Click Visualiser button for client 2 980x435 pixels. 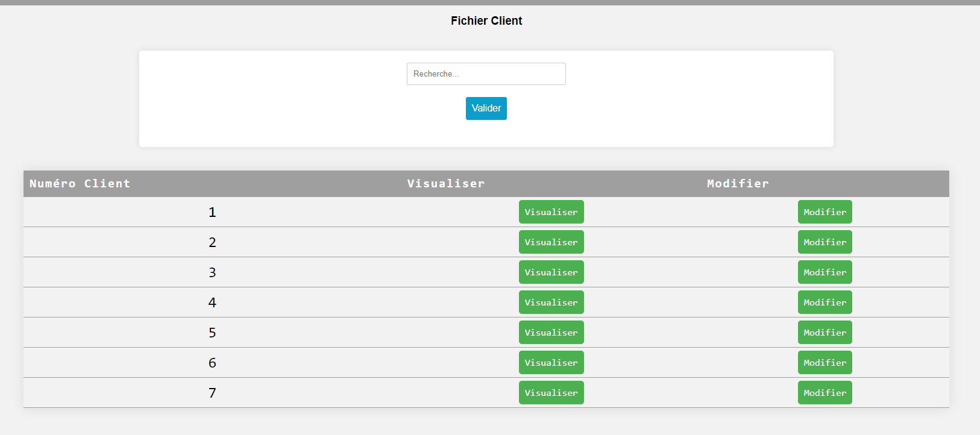coord(551,242)
